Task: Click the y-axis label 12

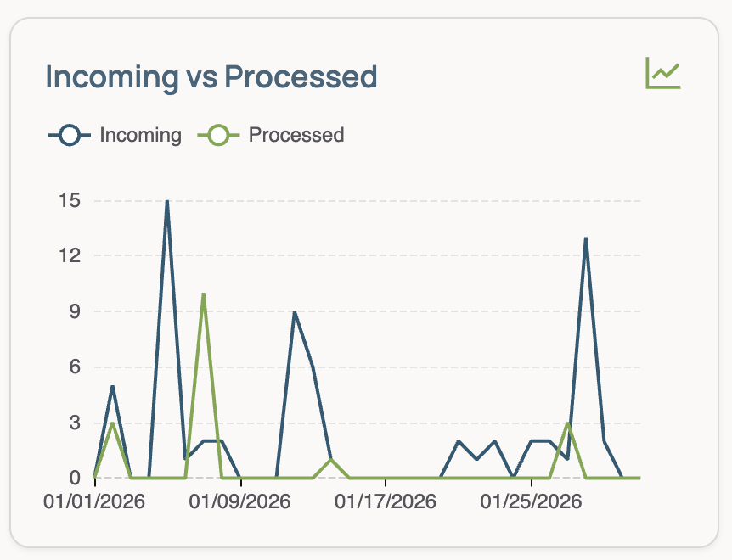Action: click(70, 255)
